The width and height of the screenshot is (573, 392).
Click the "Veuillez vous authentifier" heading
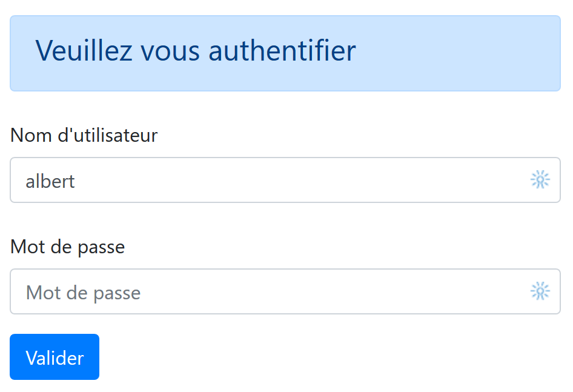(x=195, y=51)
